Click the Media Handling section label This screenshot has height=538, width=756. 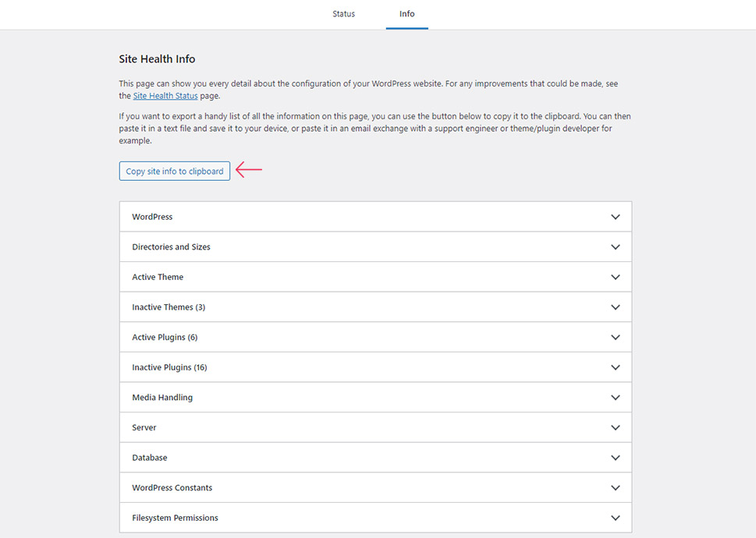[x=162, y=398]
